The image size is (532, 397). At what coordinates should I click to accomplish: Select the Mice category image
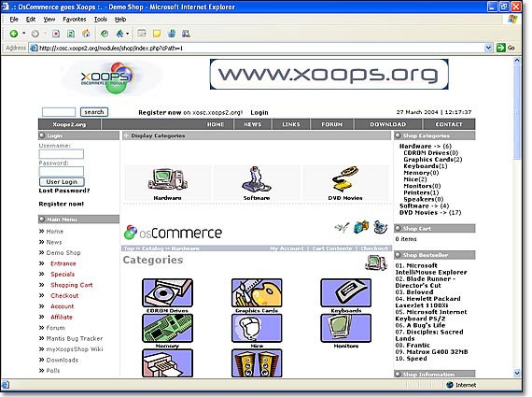(x=257, y=328)
